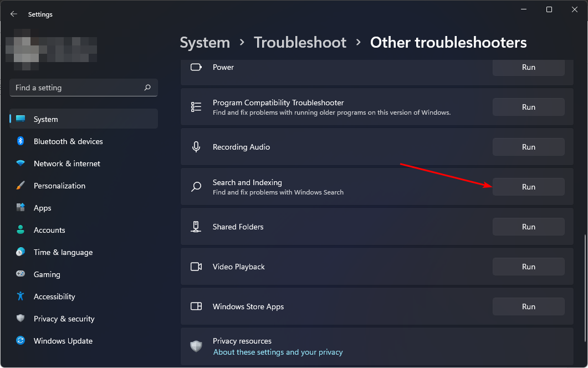Screen dimensions: 588x368
Task: Open Privacy & security settings
Action: point(84,318)
